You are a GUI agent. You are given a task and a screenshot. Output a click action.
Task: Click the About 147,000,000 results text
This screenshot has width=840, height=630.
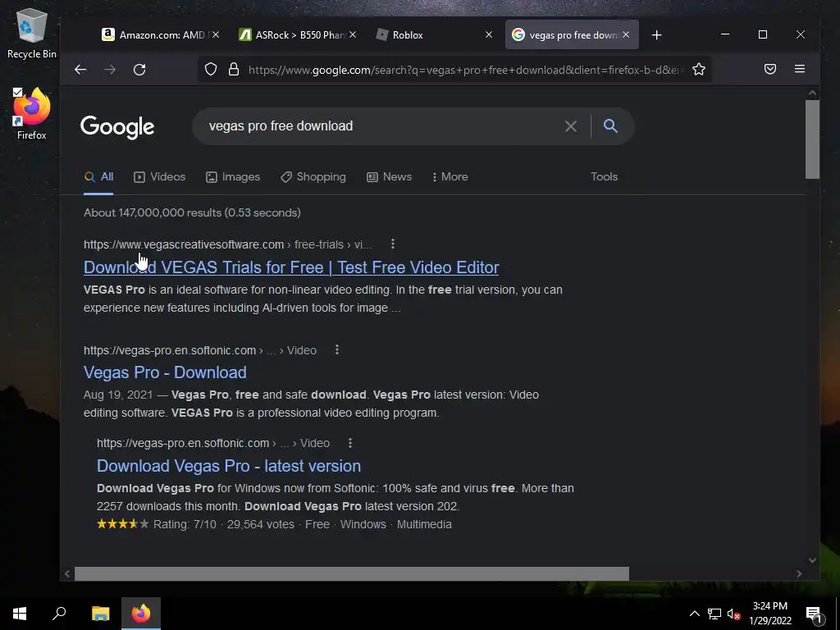pyautogui.click(x=192, y=212)
